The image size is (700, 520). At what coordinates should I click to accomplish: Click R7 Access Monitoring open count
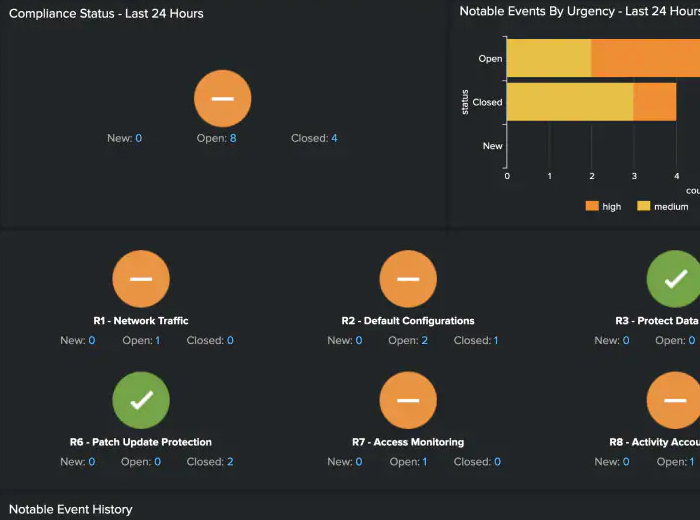point(424,462)
